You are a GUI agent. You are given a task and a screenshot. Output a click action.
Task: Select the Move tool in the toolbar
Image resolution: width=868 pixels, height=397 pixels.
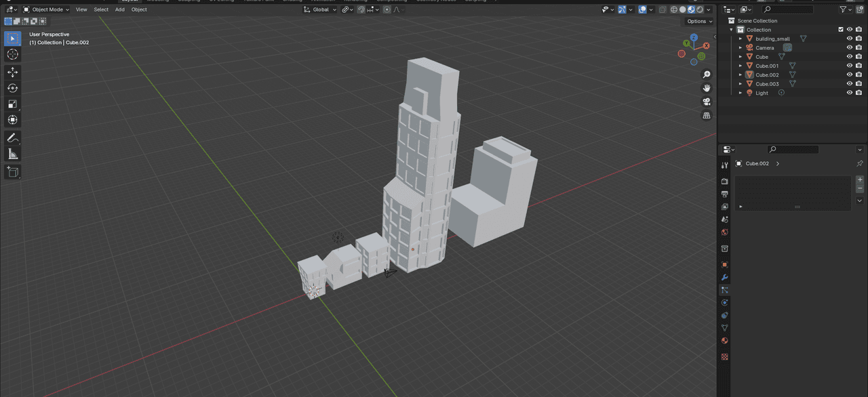[x=12, y=72]
